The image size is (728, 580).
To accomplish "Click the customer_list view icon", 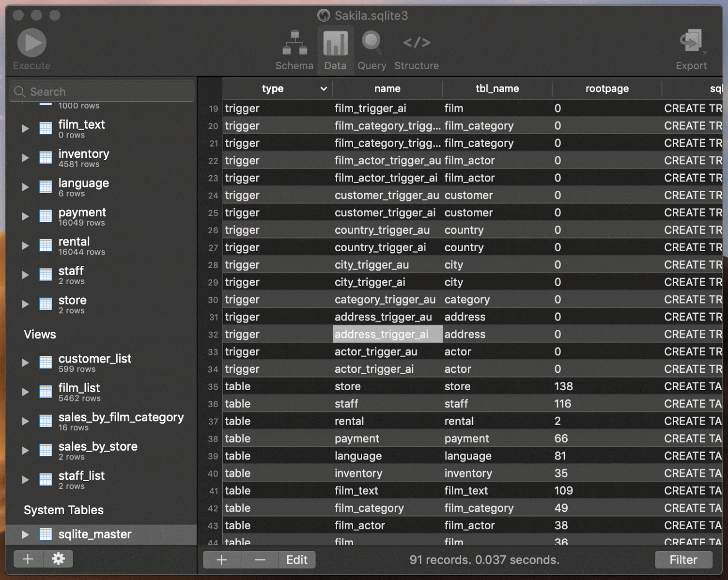I will click(x=45, y=362).
